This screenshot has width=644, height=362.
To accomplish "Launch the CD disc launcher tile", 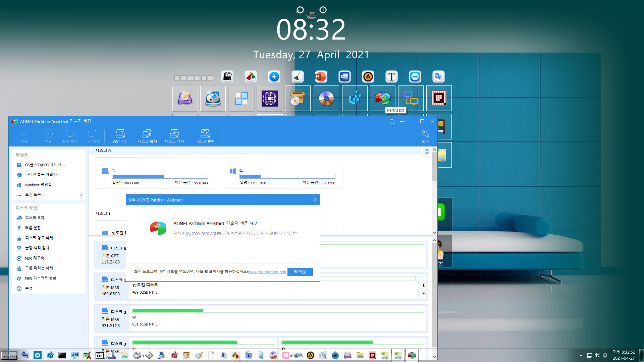I will pyautogui.click(x=326, y=98).
